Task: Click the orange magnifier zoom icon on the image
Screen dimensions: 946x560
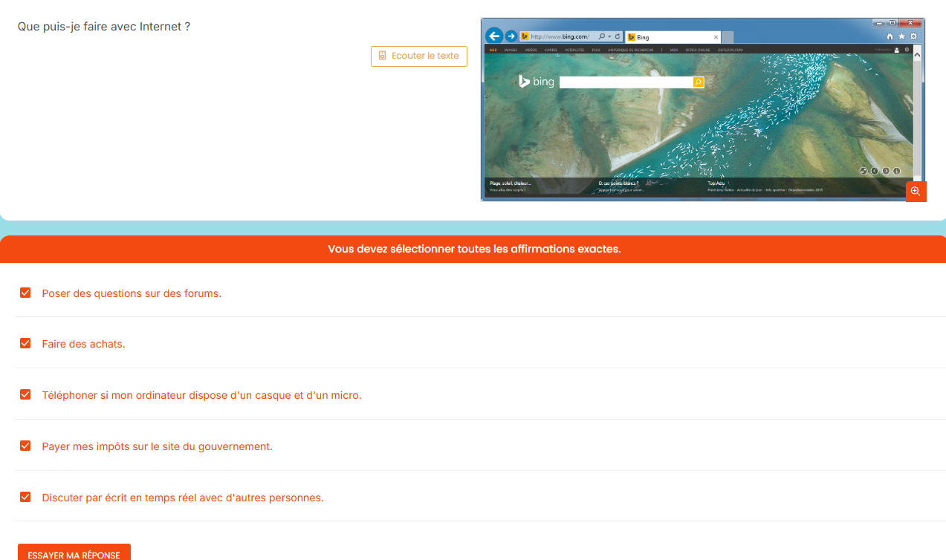Action: [916, 192]
